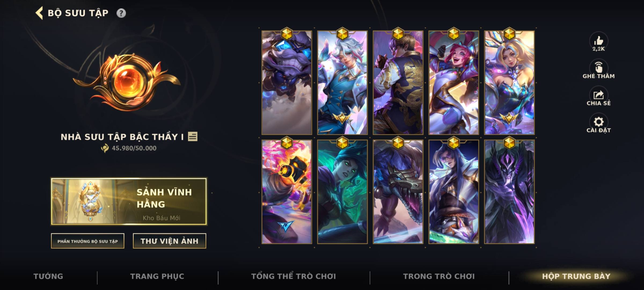
Task: Select the purple yordle skin card
Action: coord(287,82)
